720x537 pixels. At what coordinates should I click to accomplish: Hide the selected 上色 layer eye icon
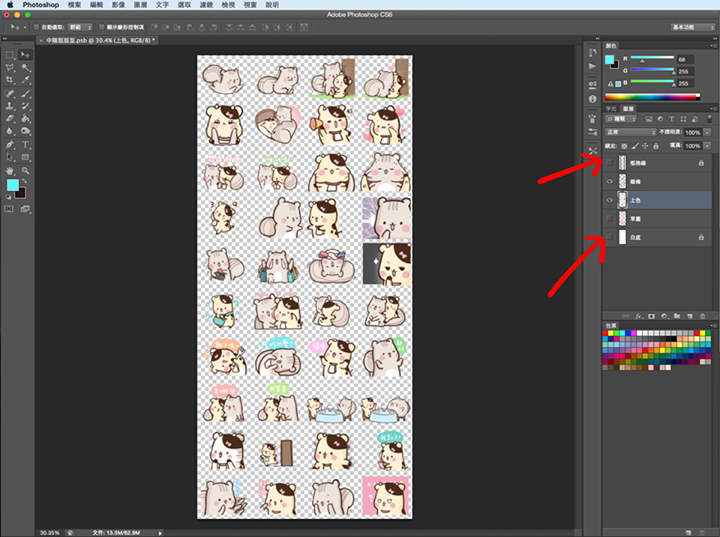(x=610, y=200)
